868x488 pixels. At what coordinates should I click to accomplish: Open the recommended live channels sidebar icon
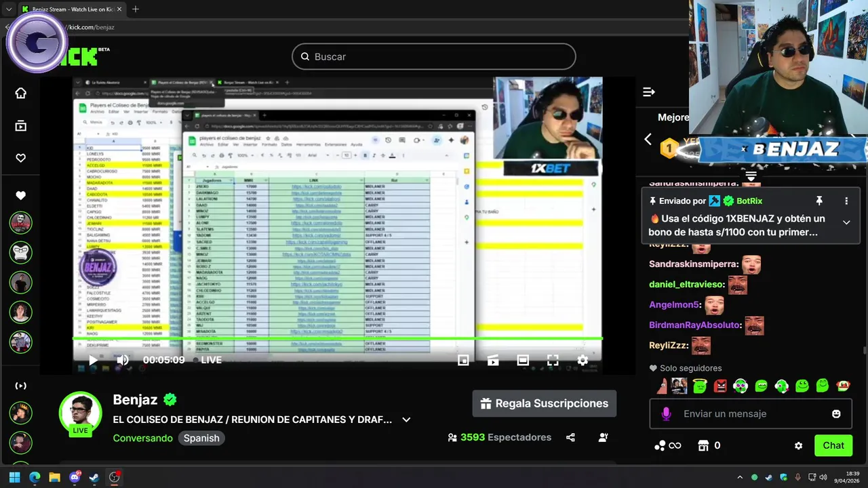tap(20, 386)
